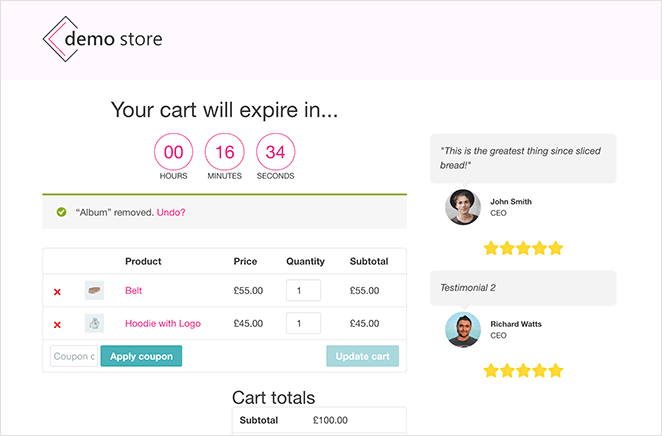The height and width of the screenshot is (436, 662).
Task: Click the seconds countdown circle
Action: tap(276, 152)
